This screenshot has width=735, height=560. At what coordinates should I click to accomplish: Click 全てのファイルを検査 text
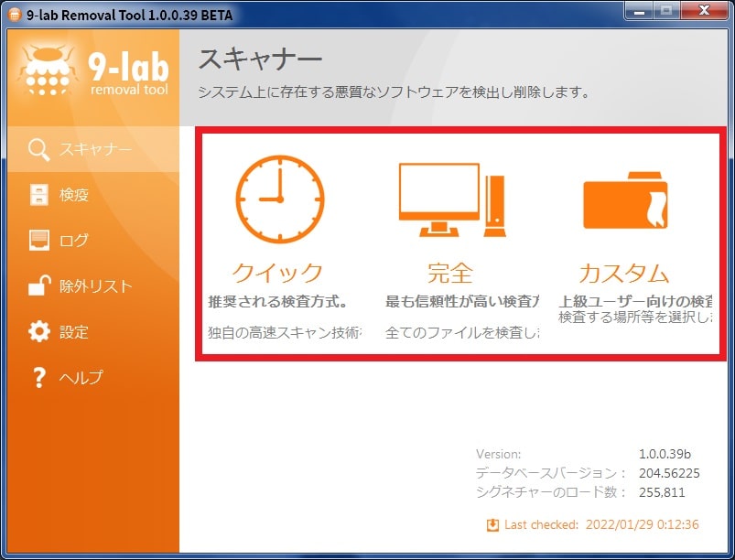coord(462,333)
